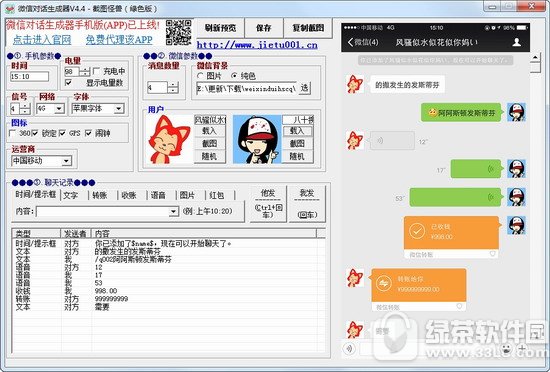Click the 选 background browse button

point(304,88)
